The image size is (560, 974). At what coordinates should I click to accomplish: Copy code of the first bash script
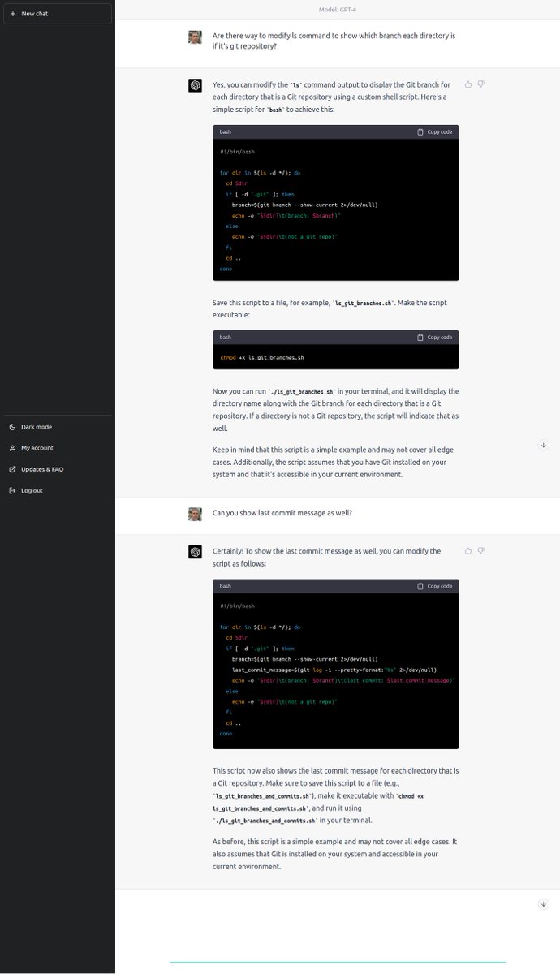pos(434,131)
